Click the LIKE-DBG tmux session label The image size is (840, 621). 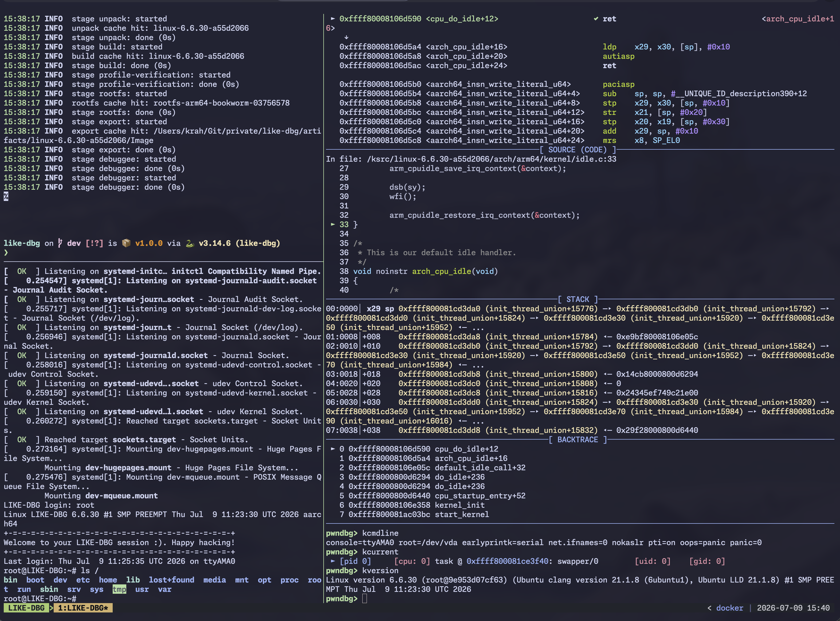click(26, 608)
